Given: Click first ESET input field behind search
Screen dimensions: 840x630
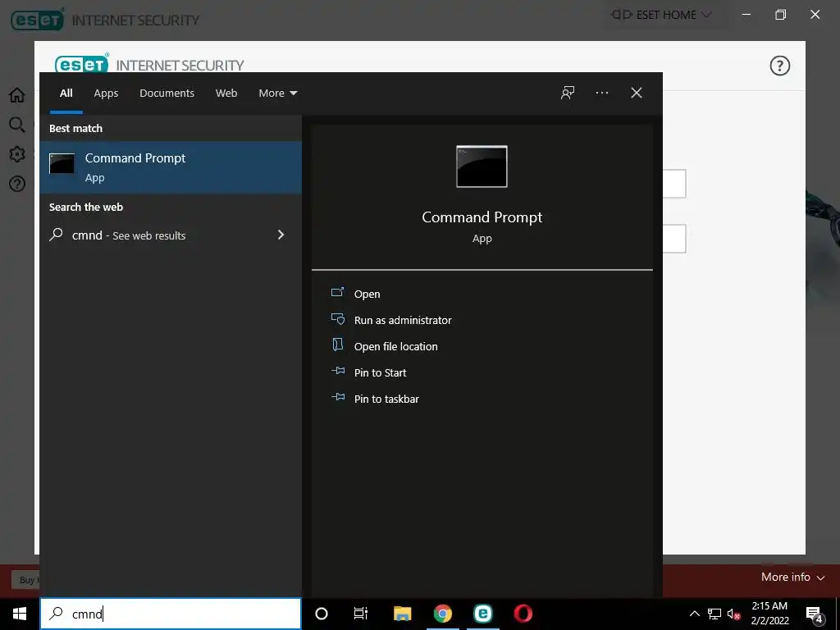Looking at the screenshot, I should point(674,184).
